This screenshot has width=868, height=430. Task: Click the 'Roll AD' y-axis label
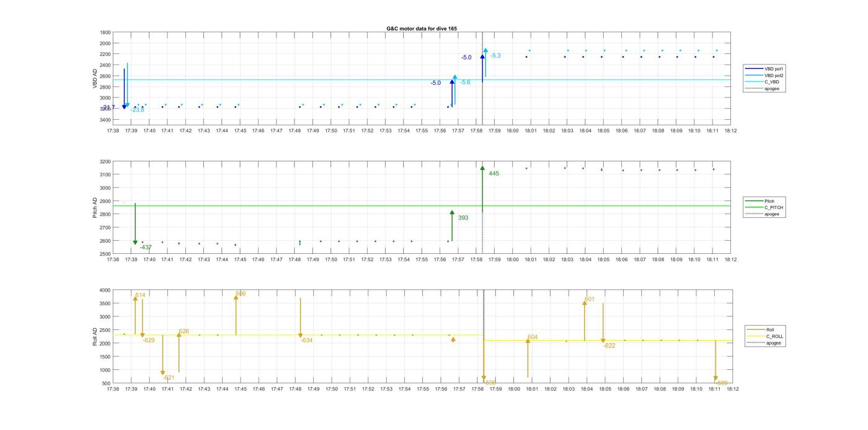pos(95,336)
